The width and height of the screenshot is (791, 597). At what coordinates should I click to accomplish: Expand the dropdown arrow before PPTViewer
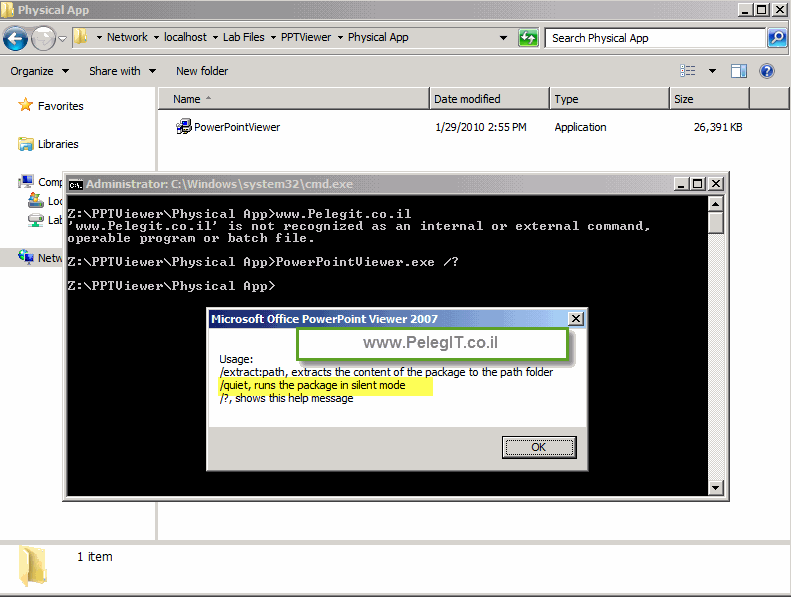tap(273, 38)
